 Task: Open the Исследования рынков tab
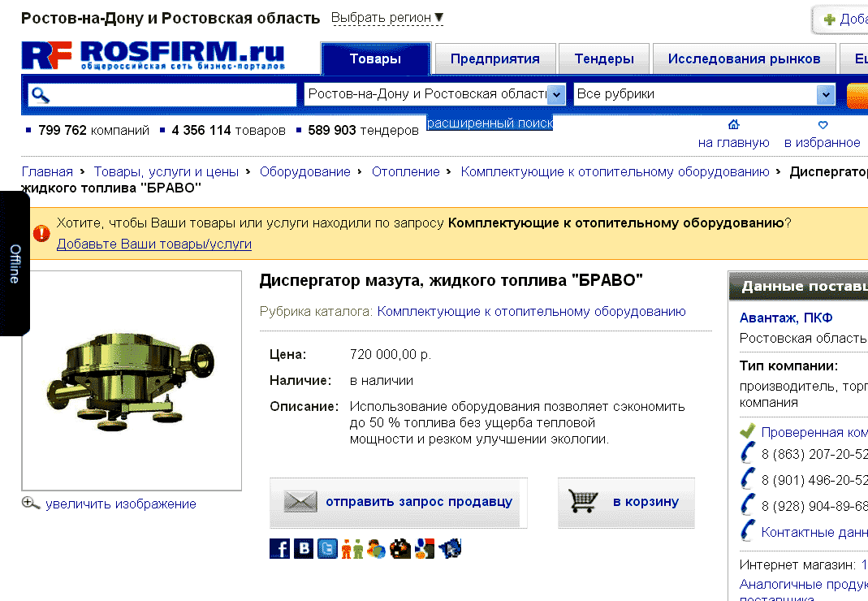(744, 58)
